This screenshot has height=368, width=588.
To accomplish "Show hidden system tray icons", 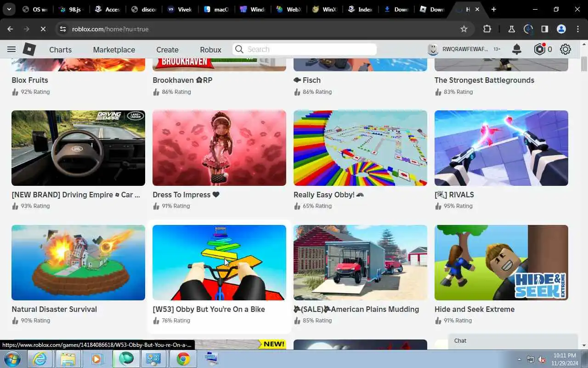I will click(520, 359).
